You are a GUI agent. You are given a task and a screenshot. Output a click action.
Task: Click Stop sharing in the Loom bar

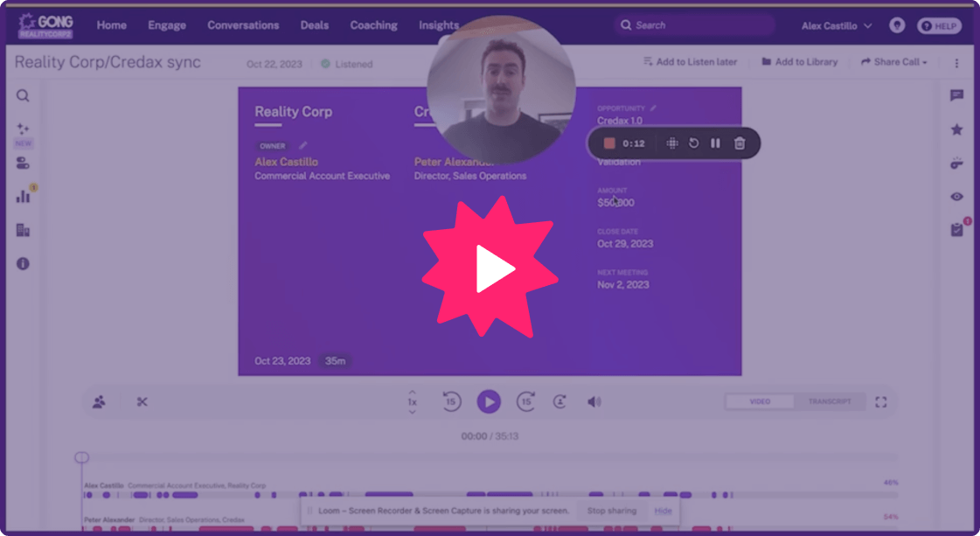[x=612, y=511]
